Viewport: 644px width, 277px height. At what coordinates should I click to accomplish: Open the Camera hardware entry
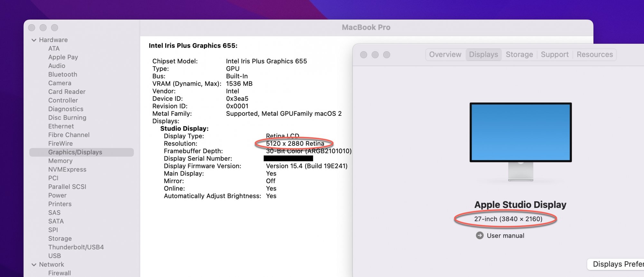tap(60, 83)
